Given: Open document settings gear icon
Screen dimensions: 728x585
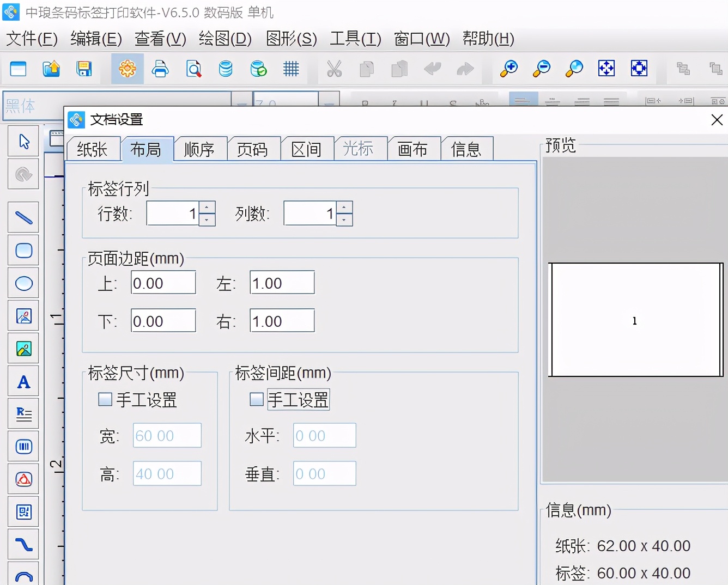Looking at the screenshot, I should click(x=128, y=69).
